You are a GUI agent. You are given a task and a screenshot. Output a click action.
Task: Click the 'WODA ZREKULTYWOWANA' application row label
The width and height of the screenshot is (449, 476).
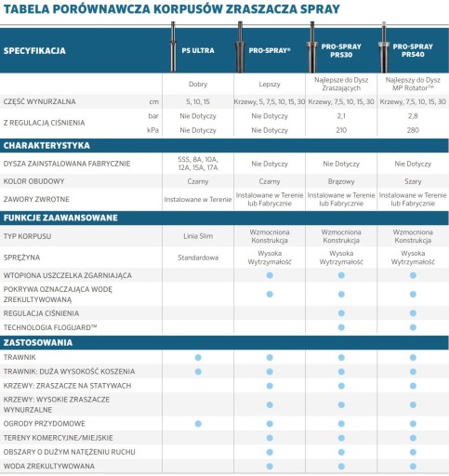click(x=49, y=466)
